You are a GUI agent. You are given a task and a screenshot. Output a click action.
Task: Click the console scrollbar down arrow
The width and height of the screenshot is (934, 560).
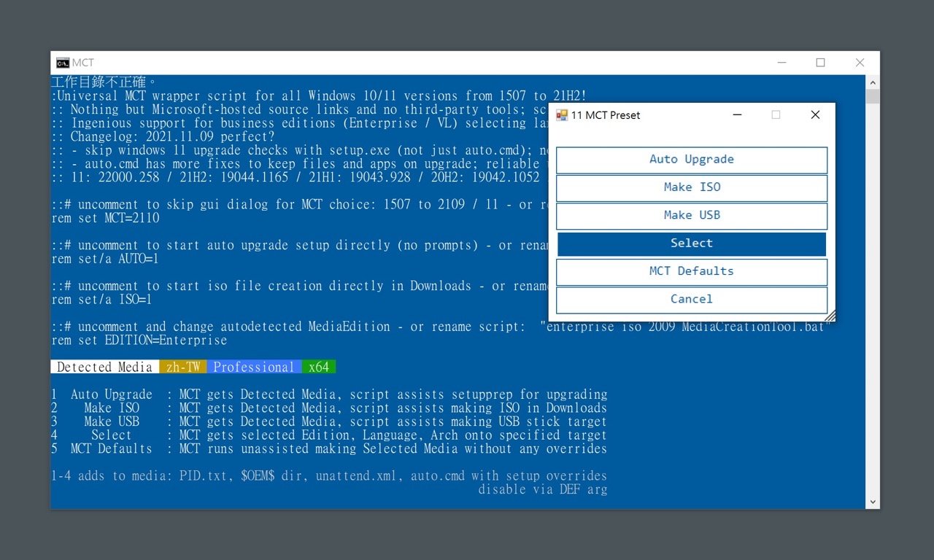(x=872, y=502)
